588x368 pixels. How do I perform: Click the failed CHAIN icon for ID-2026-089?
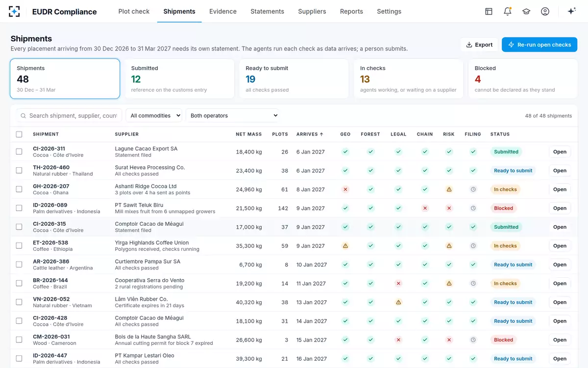point(425,208)
